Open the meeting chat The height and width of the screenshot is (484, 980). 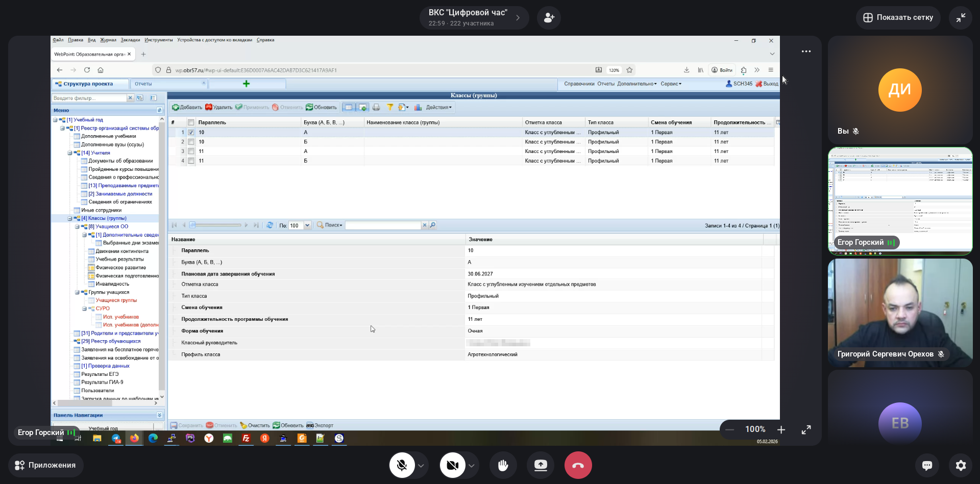click(927, 465)
